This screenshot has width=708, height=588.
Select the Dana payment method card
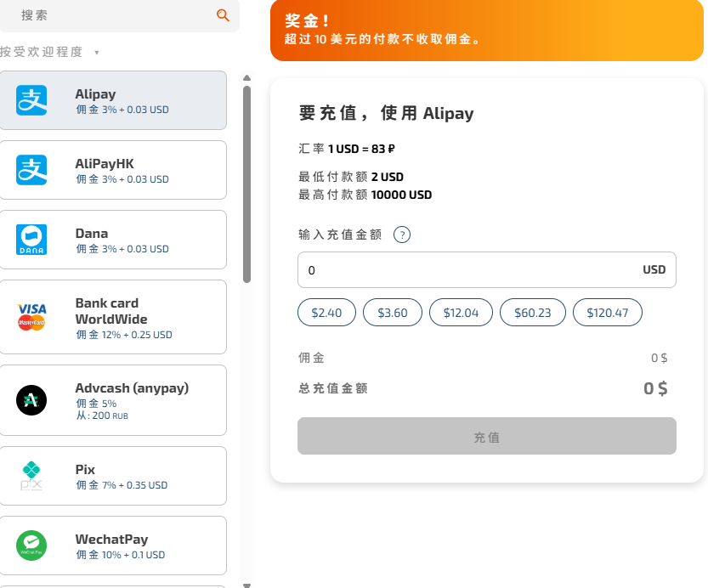(113, 240)
